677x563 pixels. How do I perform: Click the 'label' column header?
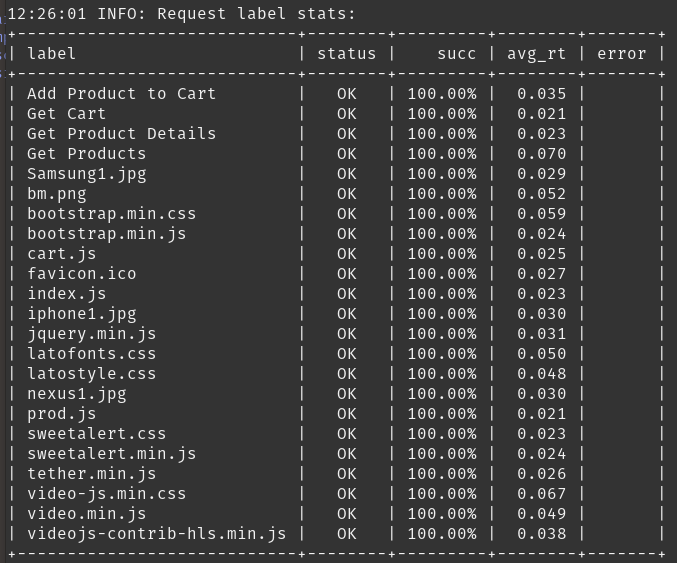(x=51, y=54)
